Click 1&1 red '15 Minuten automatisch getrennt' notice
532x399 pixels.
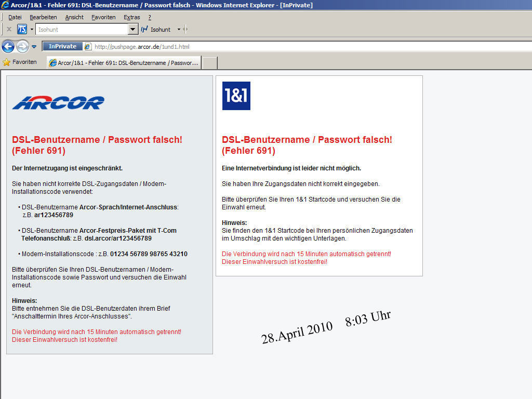[307, 254]
